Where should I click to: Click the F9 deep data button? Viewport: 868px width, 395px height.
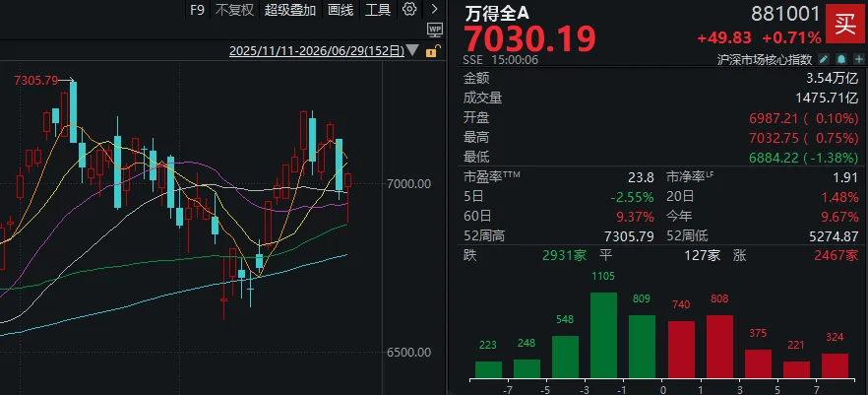click(x=197, y=10)
